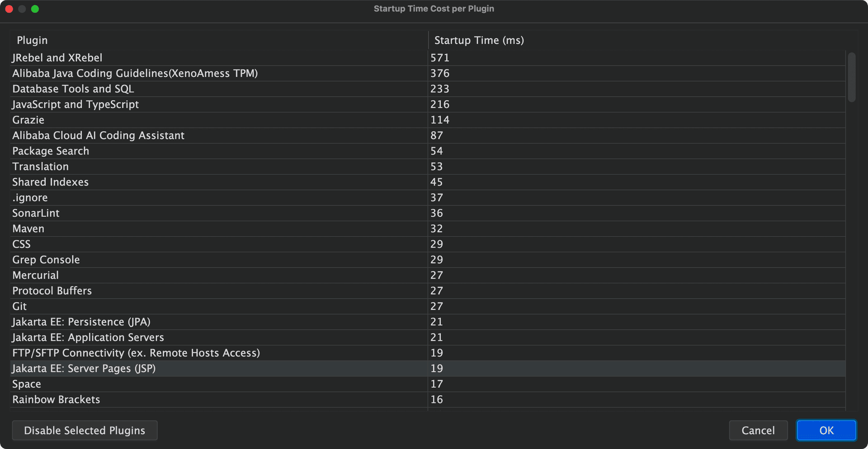The width and height of the screenshot is (868, 449).
Task: Select the JRebel and XRebel row
Action: pos(428,58)
